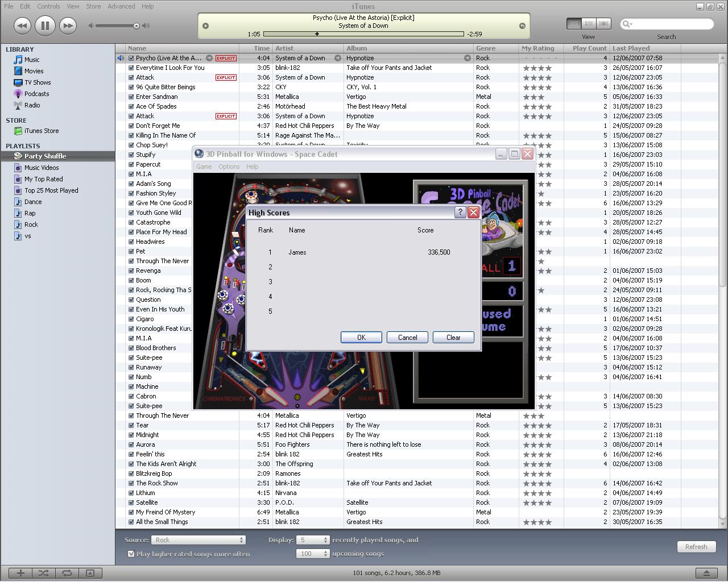Open iTunes Controls menu
The image size is (728, 582).
(48, 6)
